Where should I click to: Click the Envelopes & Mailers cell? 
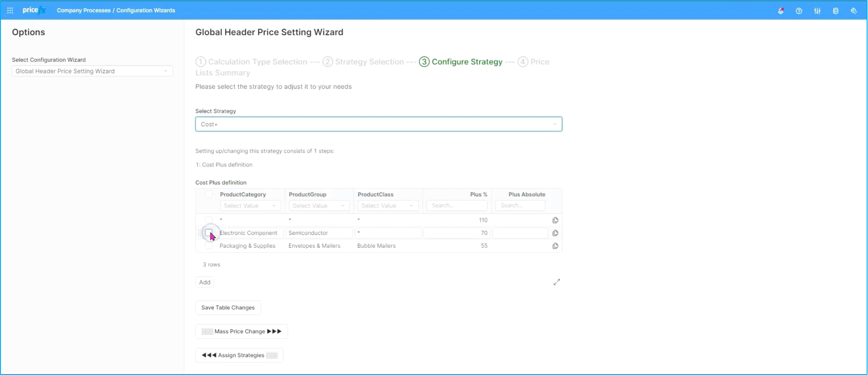314,246
